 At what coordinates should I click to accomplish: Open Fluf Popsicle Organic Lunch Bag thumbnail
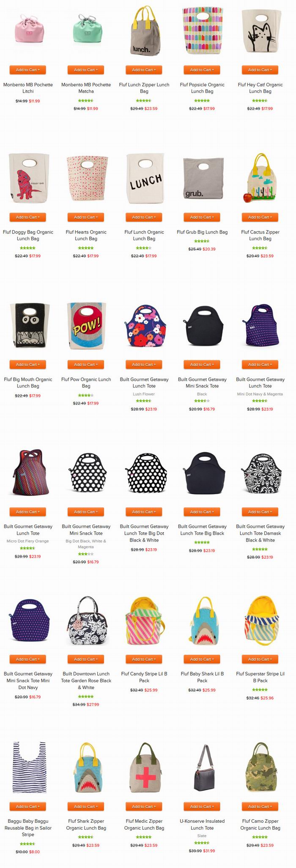point(202,31)
